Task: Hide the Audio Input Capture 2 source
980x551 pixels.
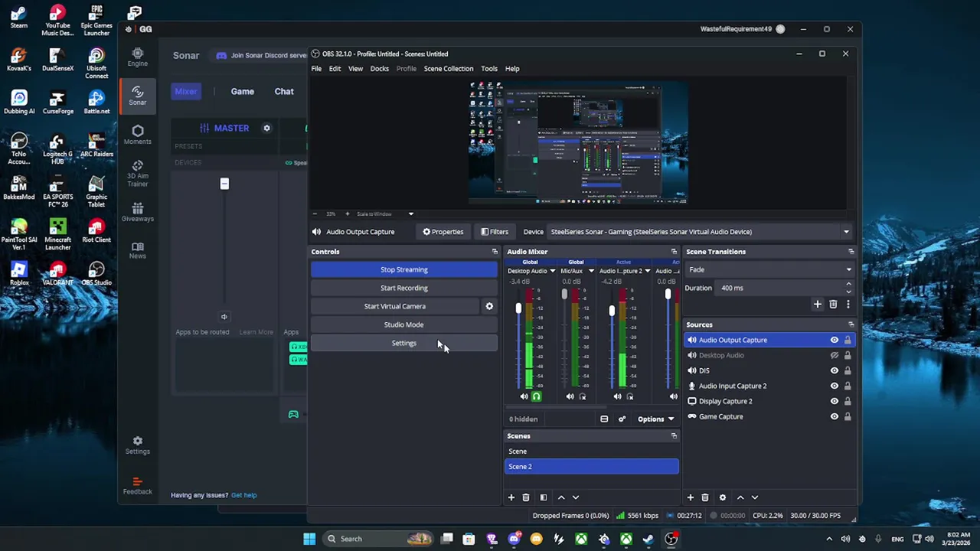Action: click(x=834, y=386)
